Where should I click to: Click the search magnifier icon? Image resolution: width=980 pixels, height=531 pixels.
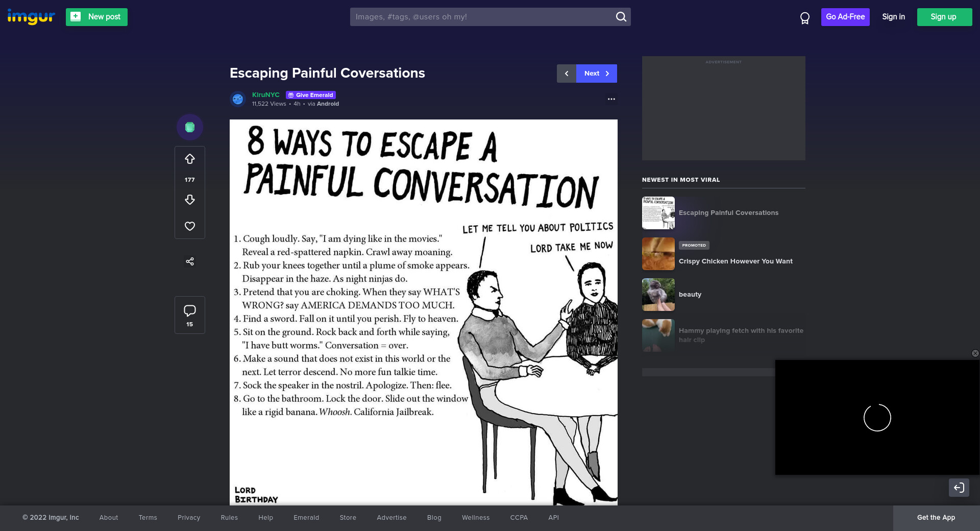click(621, 17)
